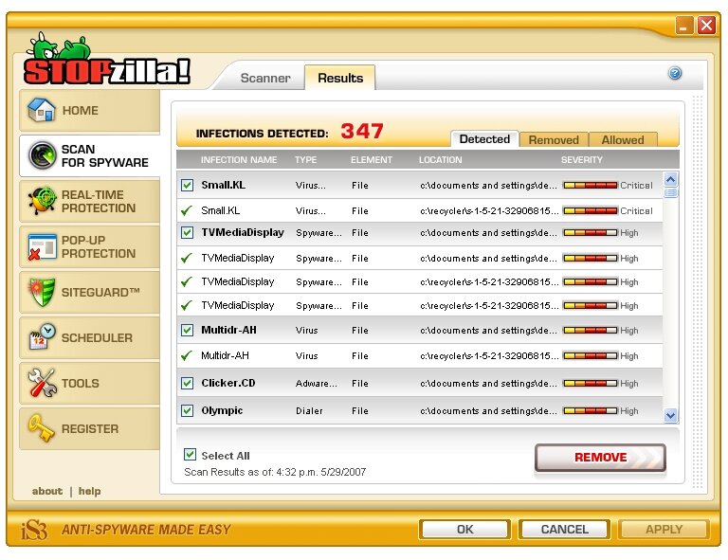Open the about link
728x560 pixels.
[x=46, y=491]
